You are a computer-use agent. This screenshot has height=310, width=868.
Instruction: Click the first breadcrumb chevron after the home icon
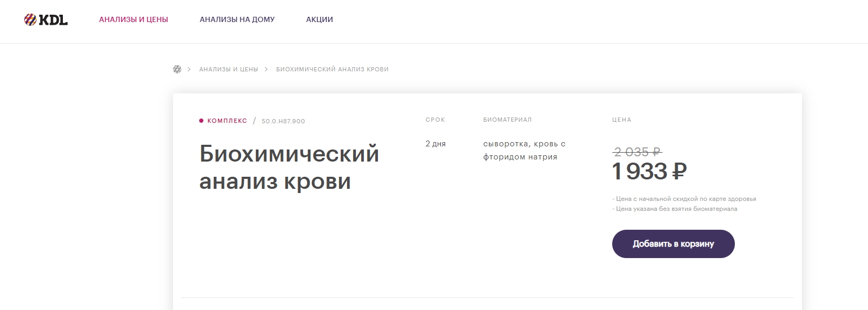click(x=189, y=69)
